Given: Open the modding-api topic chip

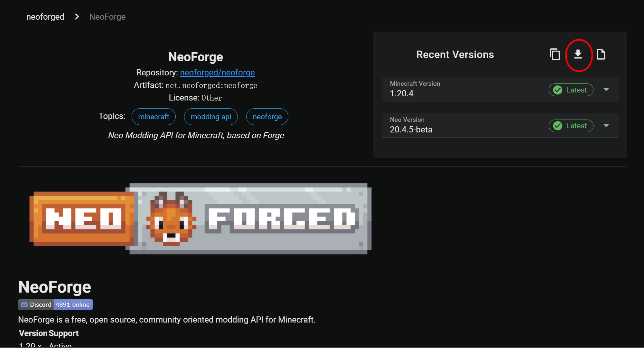Looking at the screenshot, I should pyautogui.click(x=211, y=117).
